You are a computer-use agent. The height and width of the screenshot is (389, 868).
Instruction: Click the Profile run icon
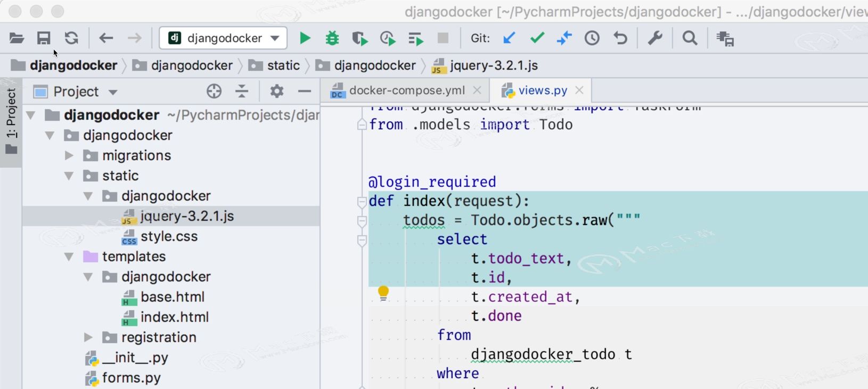[388, 38]
